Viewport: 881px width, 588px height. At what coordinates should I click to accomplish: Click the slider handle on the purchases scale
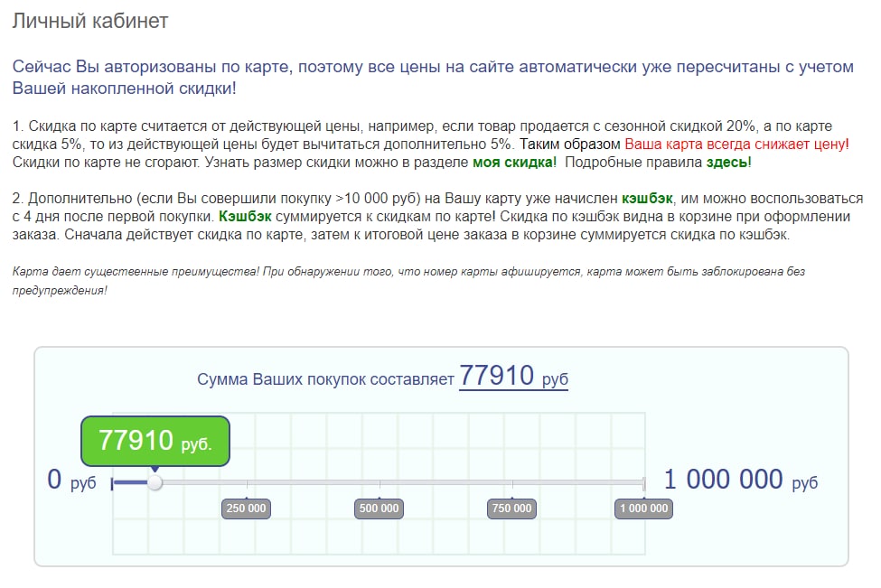[x=155, y=482]
